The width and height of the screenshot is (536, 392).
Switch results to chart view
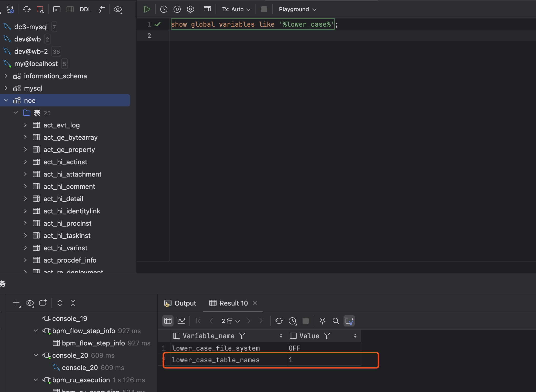181,321
